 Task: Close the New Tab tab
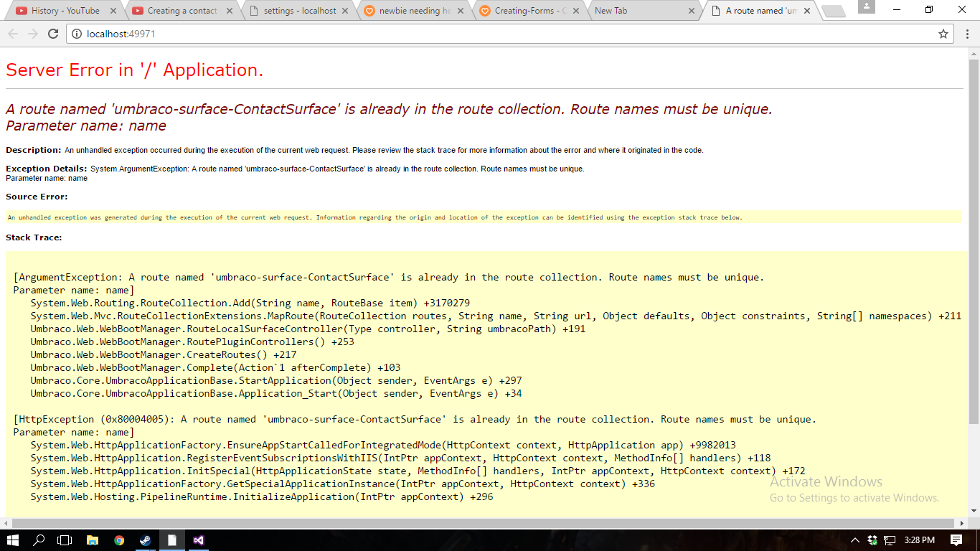click(x=692, y=11)
